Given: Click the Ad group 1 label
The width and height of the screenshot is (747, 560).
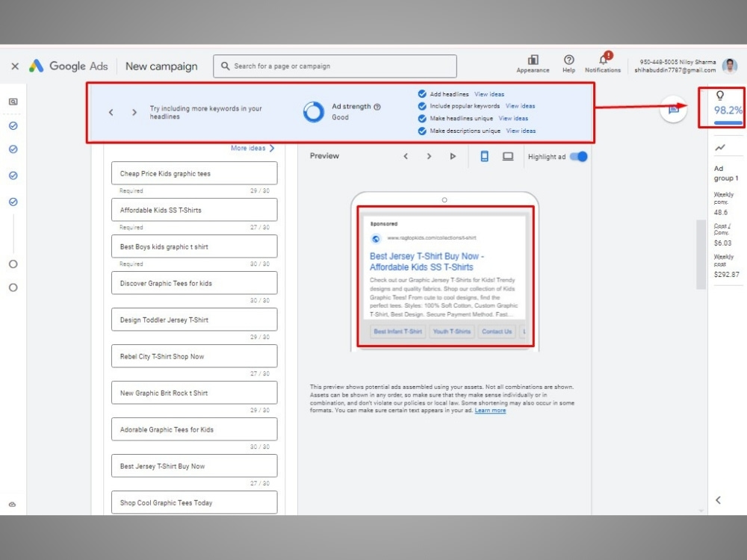Looking at the screenshot, I should pos(725,173).
